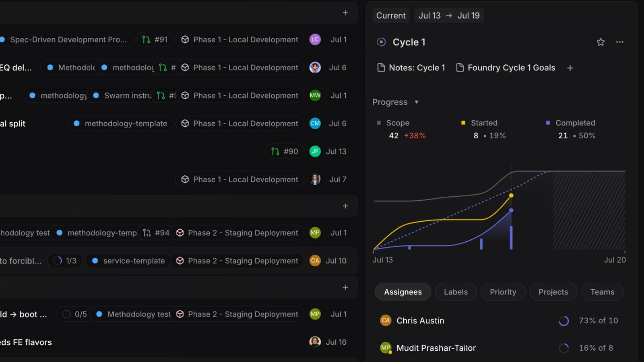
Task: Open Phase 2 project on the service-template row
Action: tap(237, 261)
